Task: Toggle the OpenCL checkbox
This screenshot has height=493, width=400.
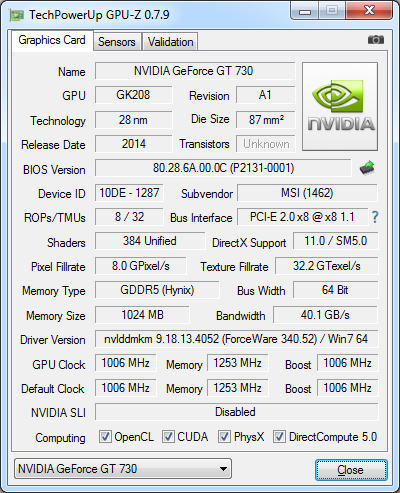Action: pos(105,436)
